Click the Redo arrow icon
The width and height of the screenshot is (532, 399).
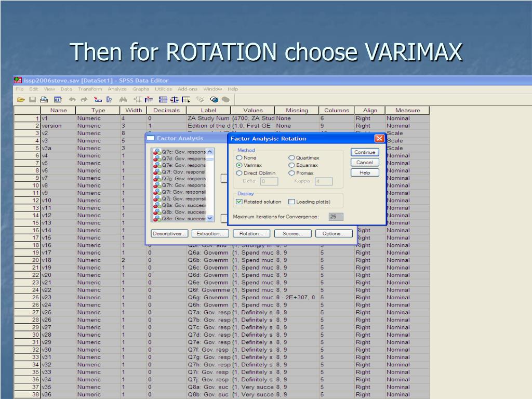tap(84, 100)
